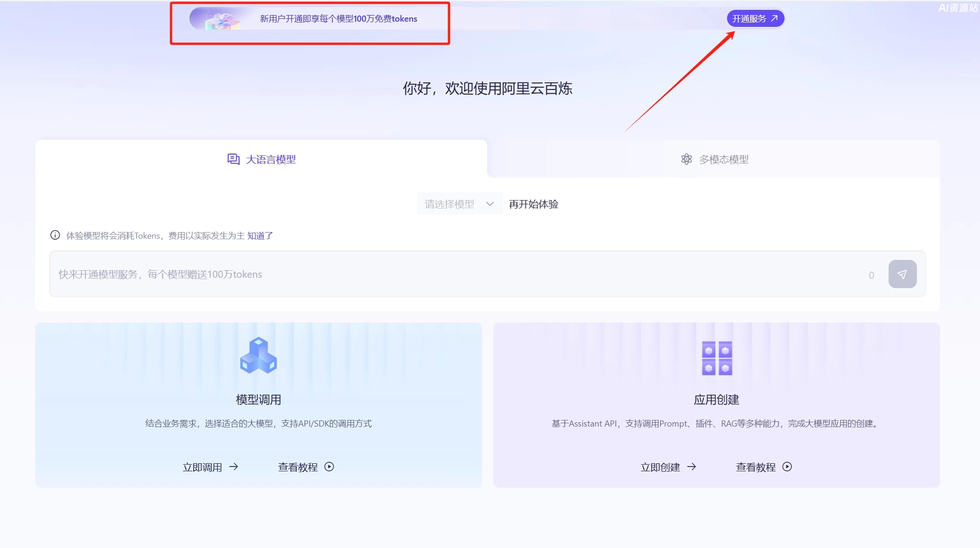The image size is (980, 548).
Task: Click the chat bubble icon beside 大语言模型
Action: pos(233,159)
